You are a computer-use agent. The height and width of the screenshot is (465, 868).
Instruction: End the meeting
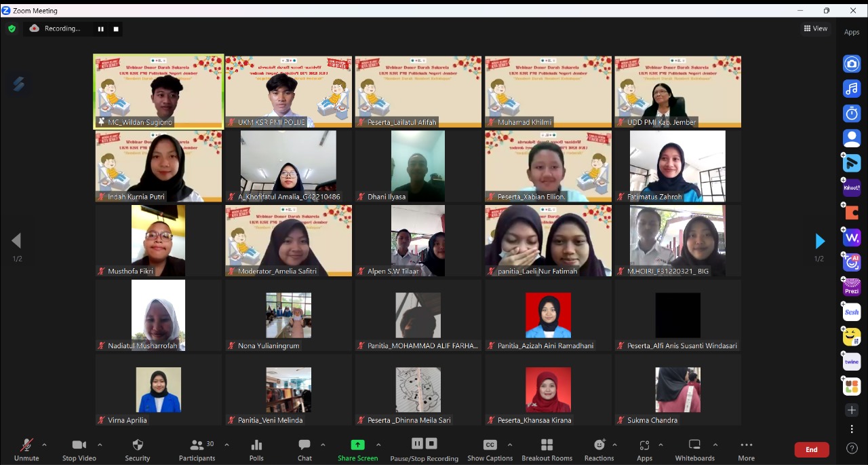[811, 450]
